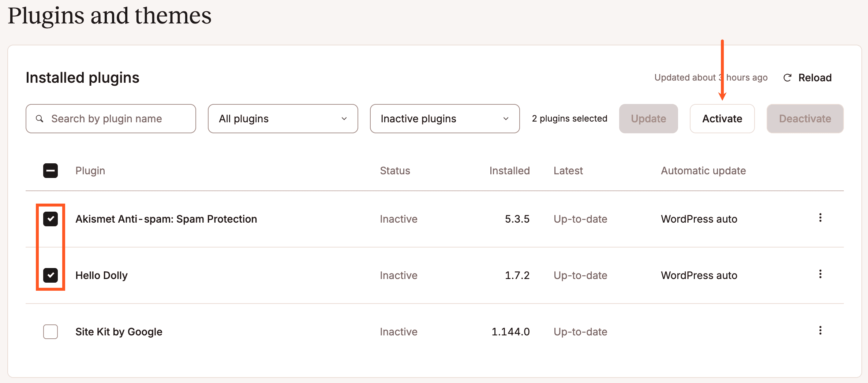The image size is (868, 383).
Task: Click the Site Kit by Google name
Action: [119, 332]
